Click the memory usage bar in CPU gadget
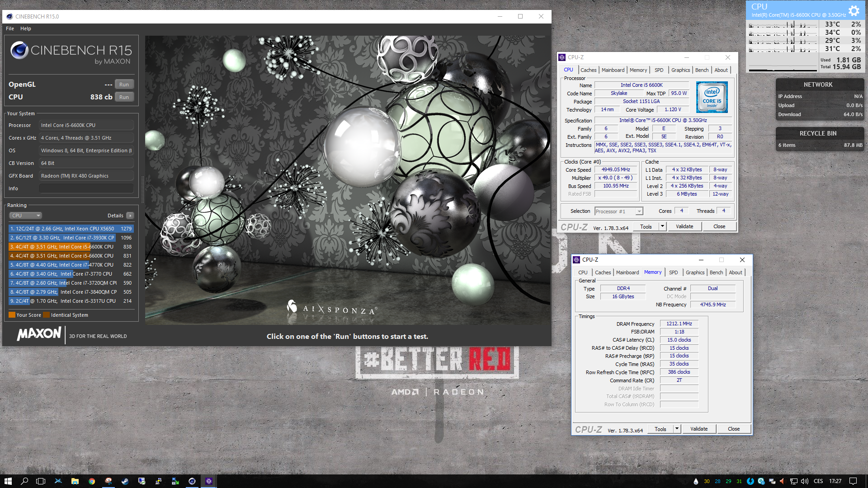This screenshot has height=488, width=868. pos(783,70)
